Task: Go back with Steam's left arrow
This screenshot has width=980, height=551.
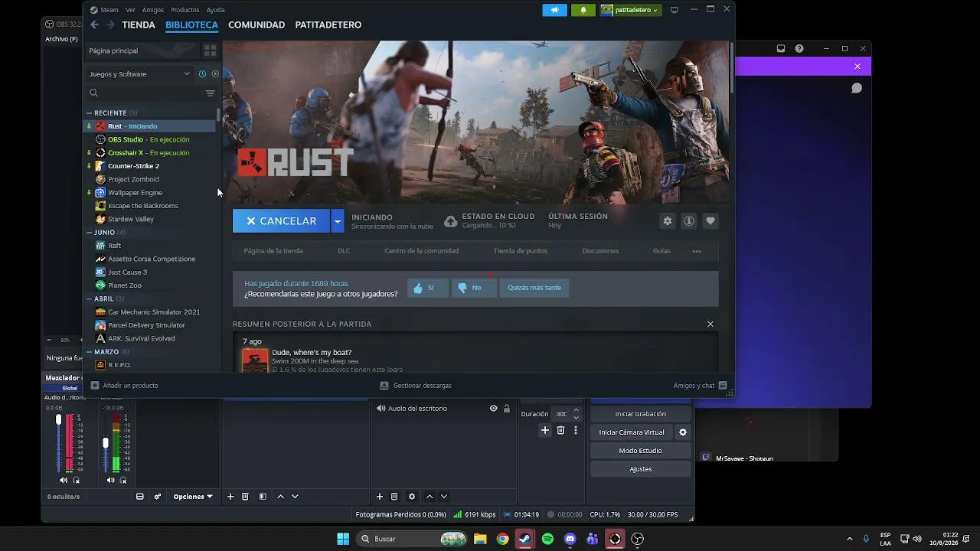Action: (x=94, y=24)
